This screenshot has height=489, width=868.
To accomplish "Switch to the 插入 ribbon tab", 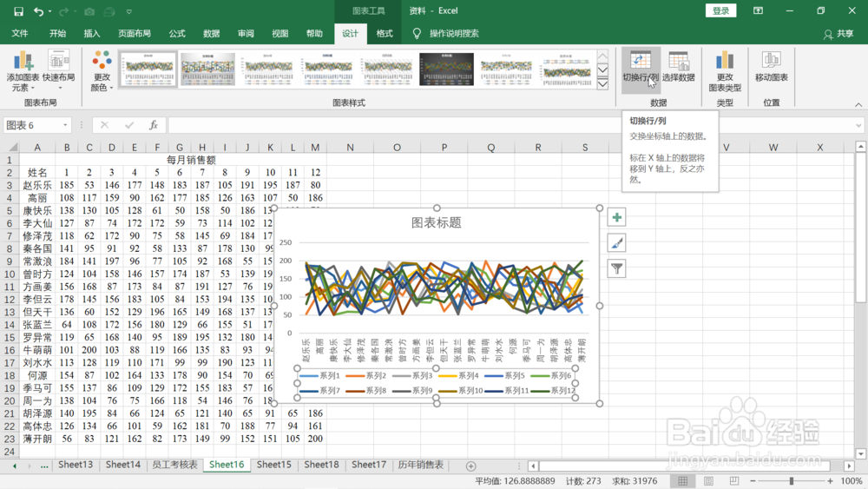I will pos(92,33).
